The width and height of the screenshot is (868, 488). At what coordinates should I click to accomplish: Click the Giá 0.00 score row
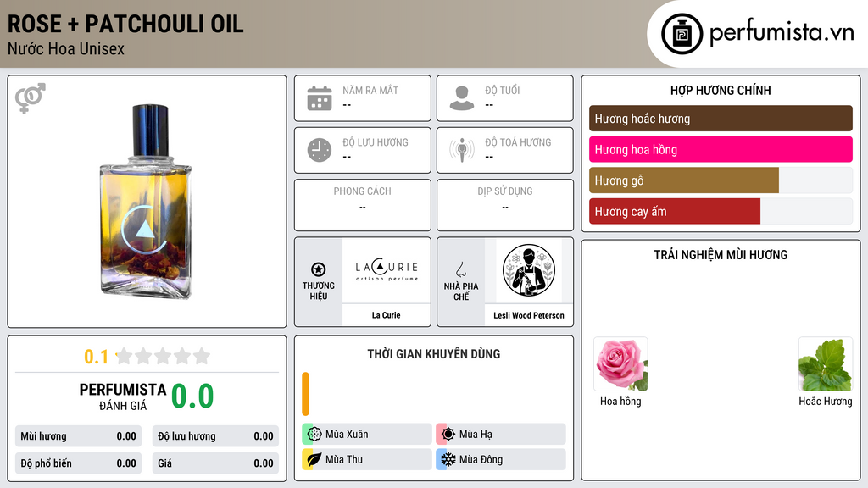[215, 463]
